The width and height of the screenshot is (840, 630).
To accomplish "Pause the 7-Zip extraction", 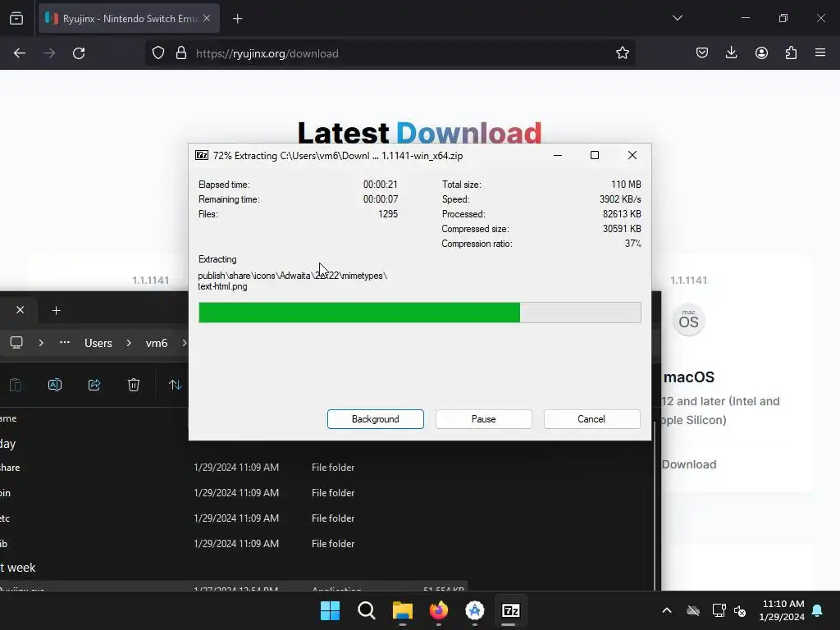I will point(484,419).
